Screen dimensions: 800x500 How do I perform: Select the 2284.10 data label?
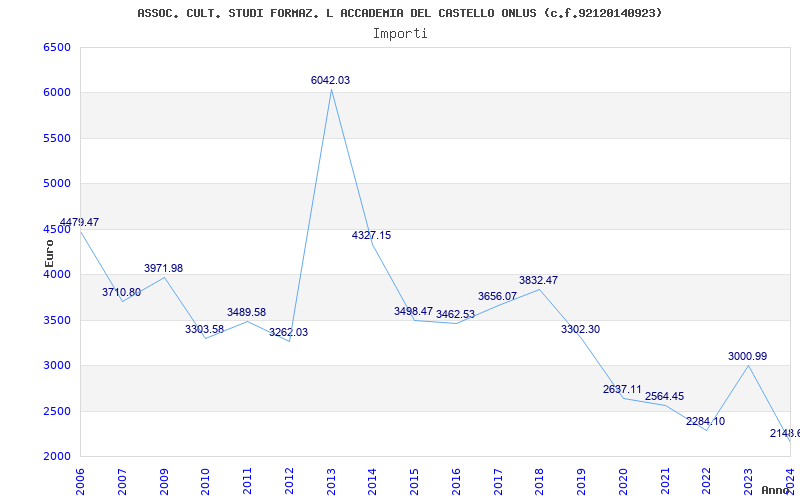click(706, 421)
